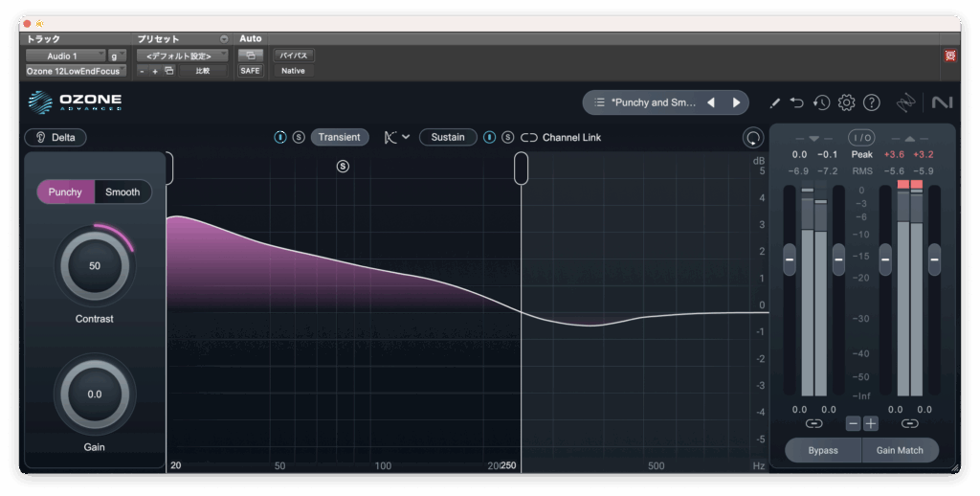Switch to Smooth mode
980x496 pixels.
pos(122,192)
